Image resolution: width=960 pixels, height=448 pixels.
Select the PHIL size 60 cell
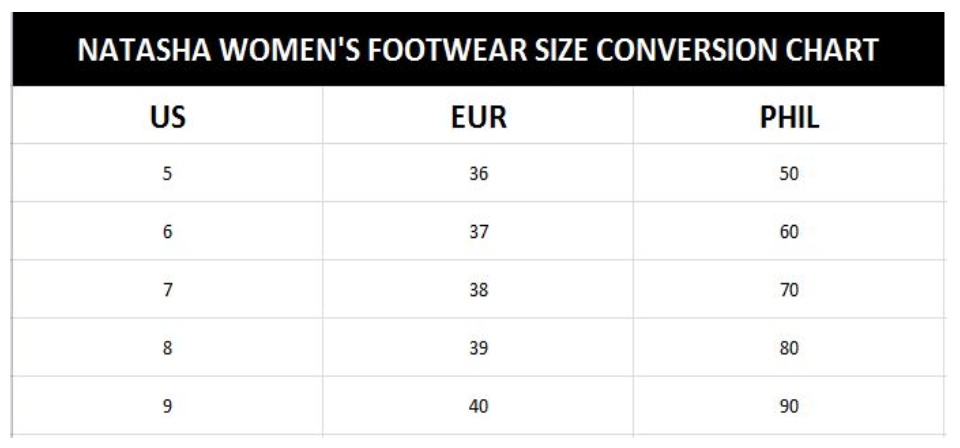click(789, 232)
